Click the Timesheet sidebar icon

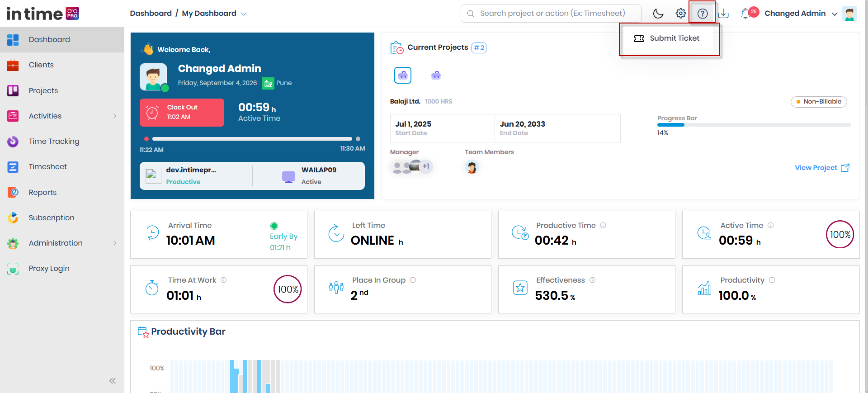click(x=13, y=167)
